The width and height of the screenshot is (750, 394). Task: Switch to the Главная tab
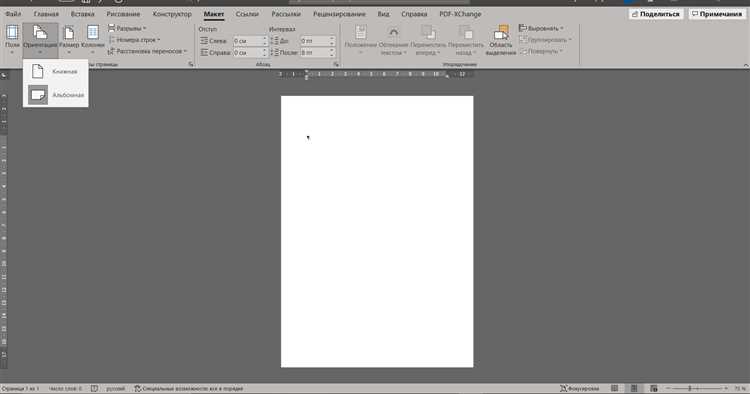coord(46,14)
